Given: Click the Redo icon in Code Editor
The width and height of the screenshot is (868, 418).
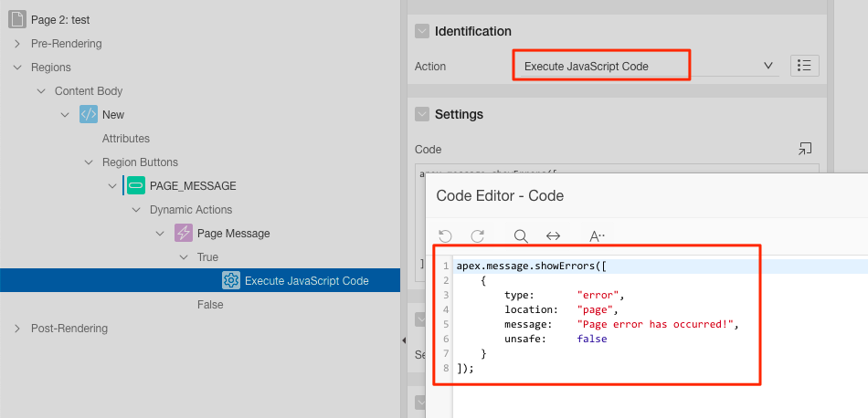Looking at the screenshot, I should [x=477, y=235].
